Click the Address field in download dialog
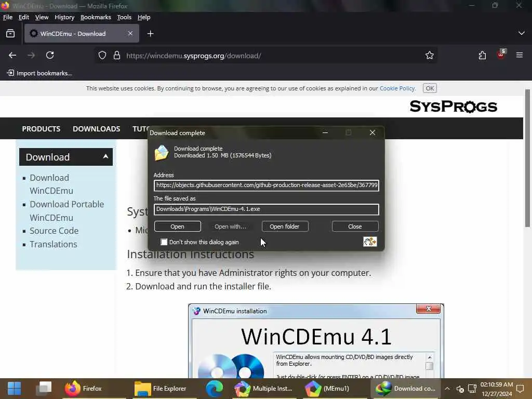Image resolution: width=532 pixels, height=399 pixels. click(267, 185)
